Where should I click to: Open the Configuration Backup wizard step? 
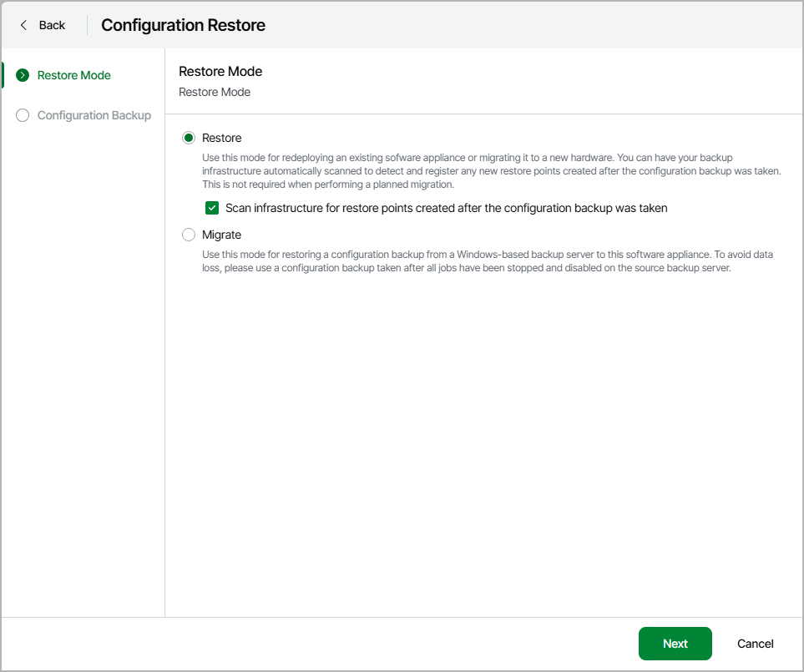click(94, 115)
